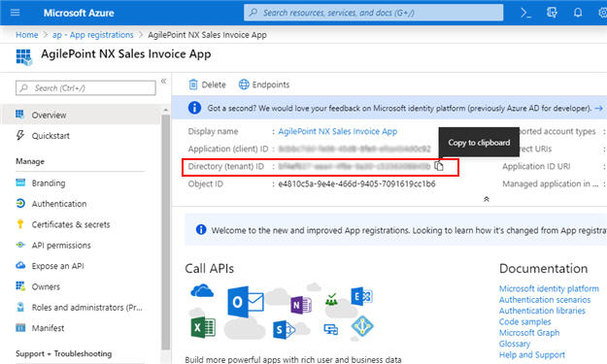Image resolution: width=607 pixels, height=364 pixels.
Task: Open the Microsoft identity platform documentation link
Action: [x=549, y=288]
